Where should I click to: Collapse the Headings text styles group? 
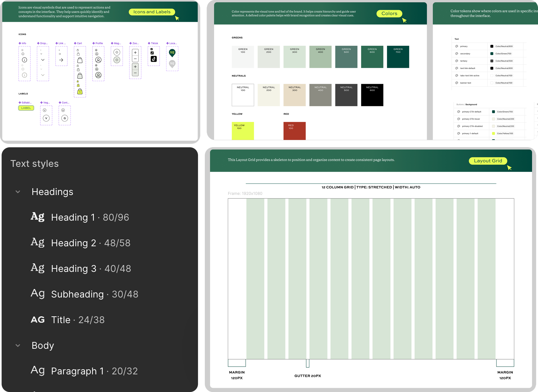[x=18, y=192]
